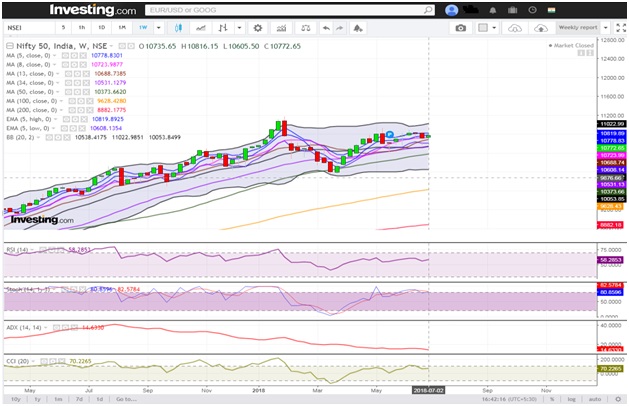Expand the layout dropdown arrow
The width and height of the screenshot is (629, 406).
pyautogui.click(x=494, y=28)
